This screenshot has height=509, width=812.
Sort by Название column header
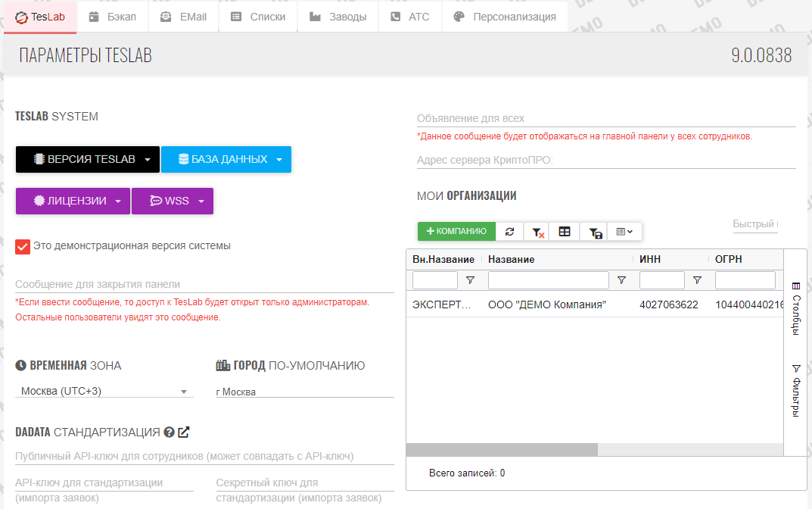click(x=511, y=259)
